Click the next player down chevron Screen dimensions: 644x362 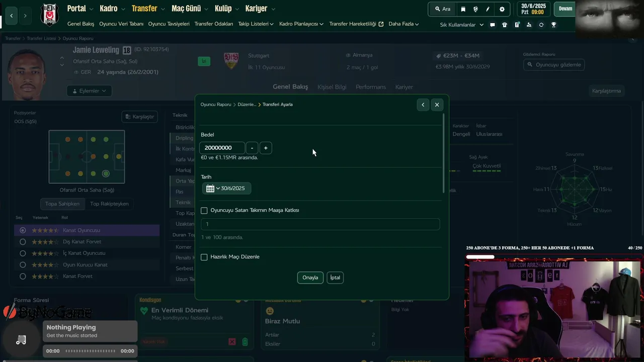[x=62, y=65]
